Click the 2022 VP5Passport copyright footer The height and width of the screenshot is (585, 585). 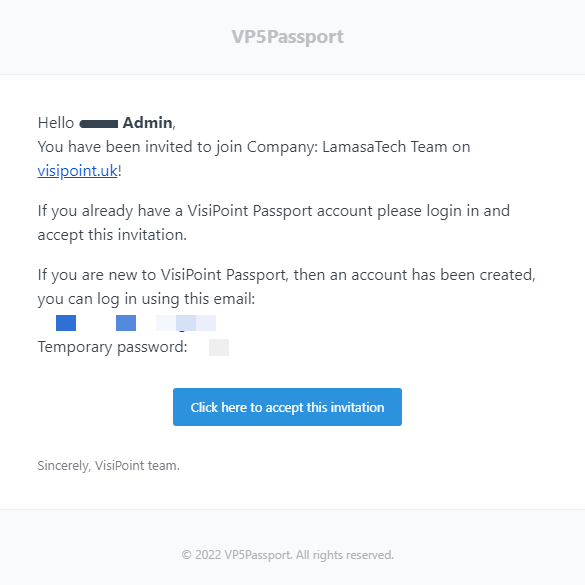coord(287,555)
